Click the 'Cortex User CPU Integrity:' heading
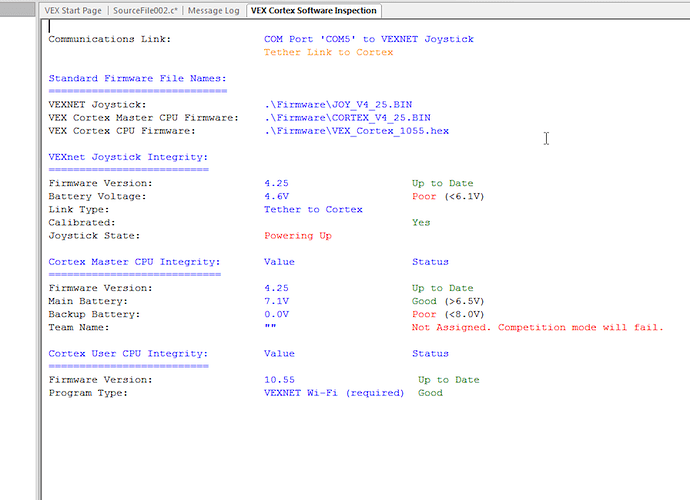 [128, 354]
